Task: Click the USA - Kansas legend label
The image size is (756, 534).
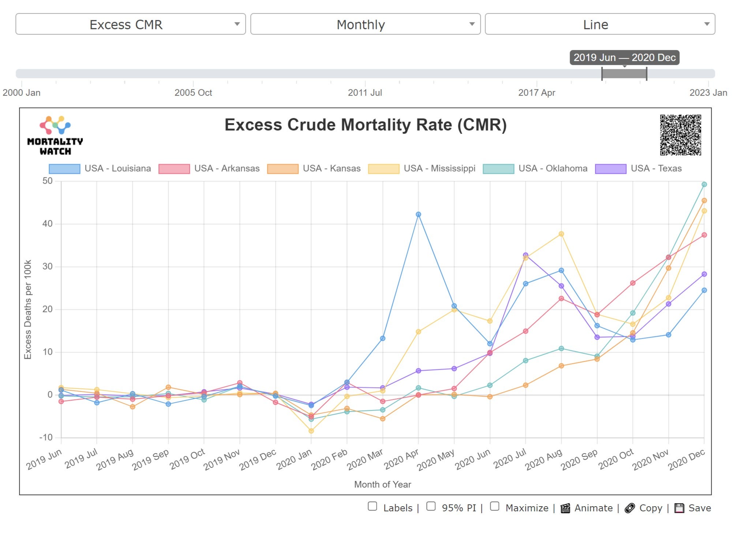Action: pyautogui.click(x=332, y=169)
